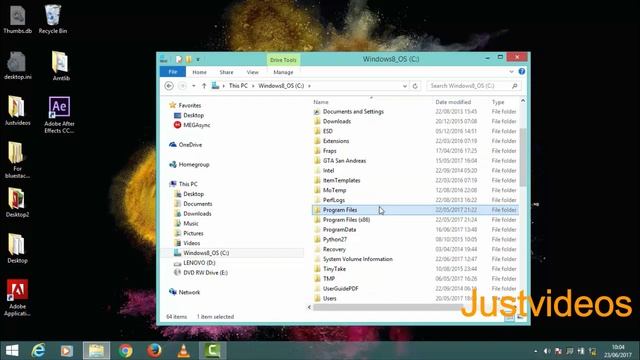Select MEGAsync in navigation pane
Screen dimensions: 640x360
click(x=197, y=125)
